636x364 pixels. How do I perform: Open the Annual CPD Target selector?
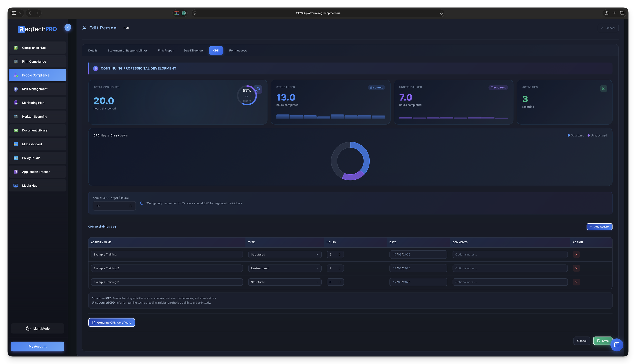coord(114,206)
